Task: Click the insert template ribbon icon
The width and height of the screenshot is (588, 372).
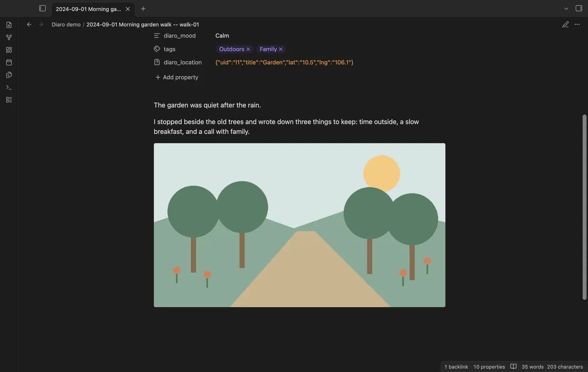Action: [x=9, y=75]
